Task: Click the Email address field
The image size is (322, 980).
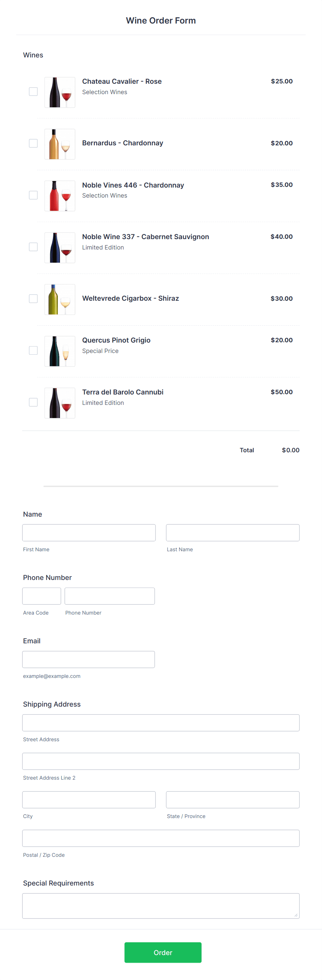Action: coord(88,659)
